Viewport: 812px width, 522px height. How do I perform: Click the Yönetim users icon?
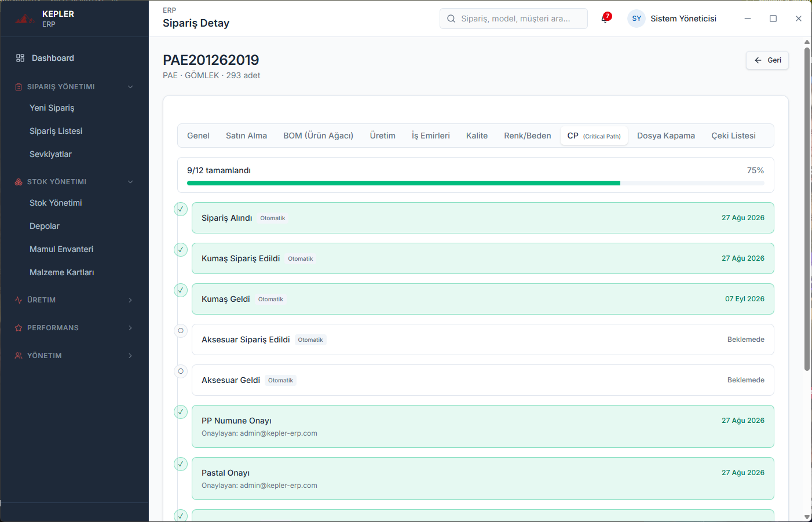click(19, 356)
